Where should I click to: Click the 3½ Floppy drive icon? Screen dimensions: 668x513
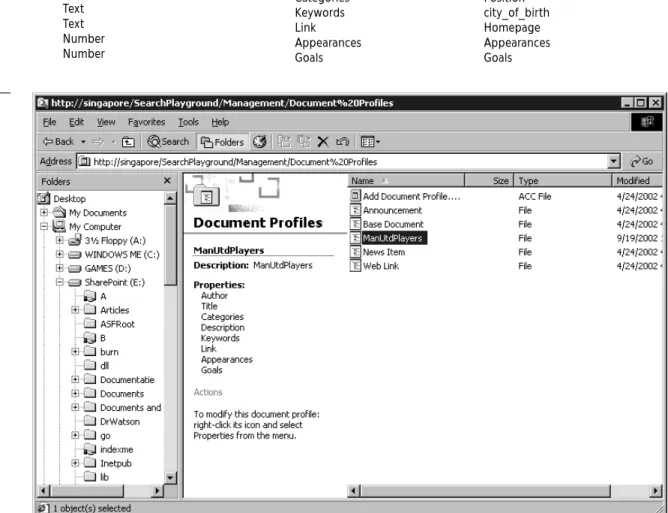coord(75,240)
